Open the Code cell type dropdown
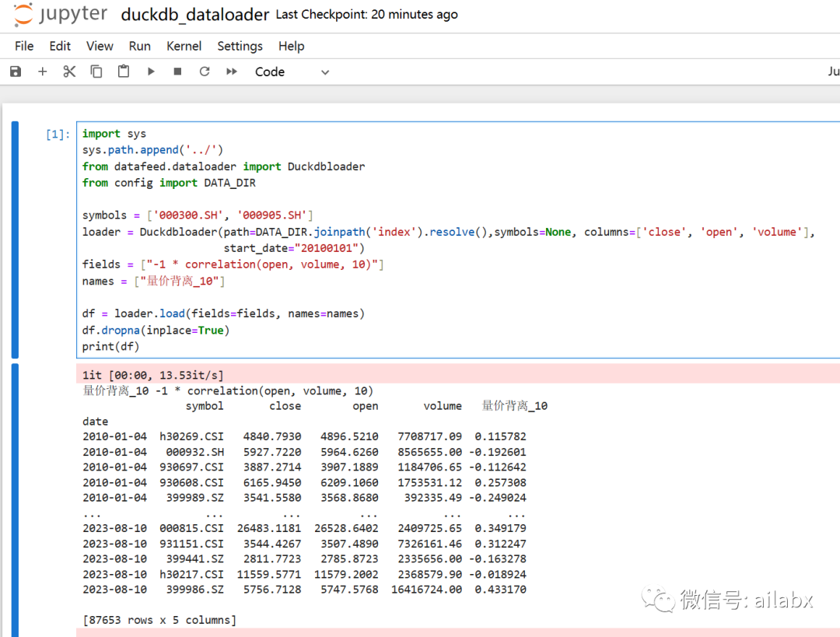The image size is (840, 637). [x=292, y=72]
